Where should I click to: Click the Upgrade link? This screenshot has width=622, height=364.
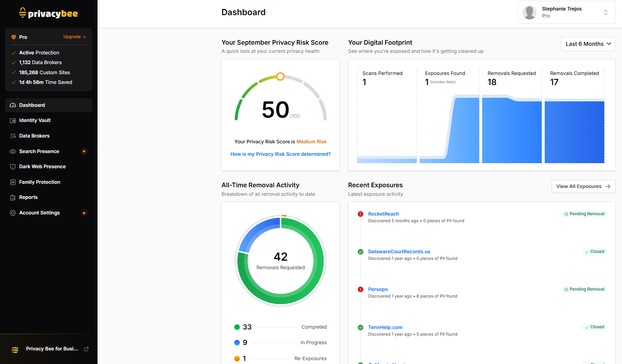(75, 37)
